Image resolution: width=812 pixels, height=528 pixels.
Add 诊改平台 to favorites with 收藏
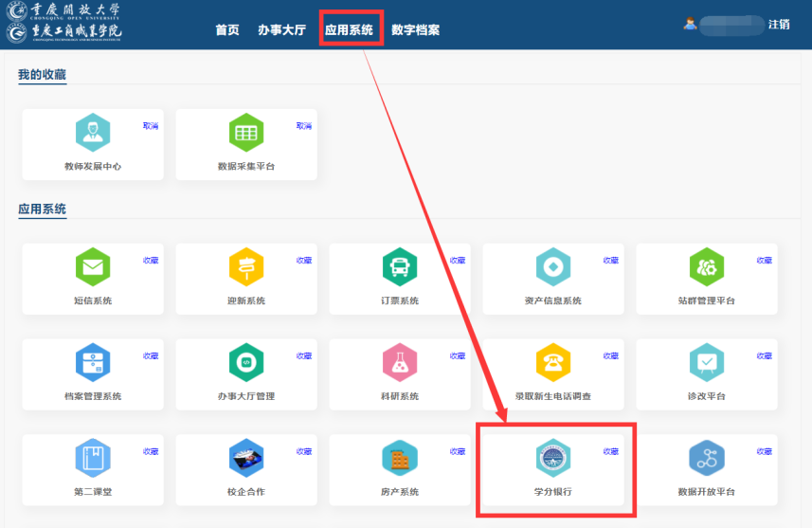[x=764, y=356]
